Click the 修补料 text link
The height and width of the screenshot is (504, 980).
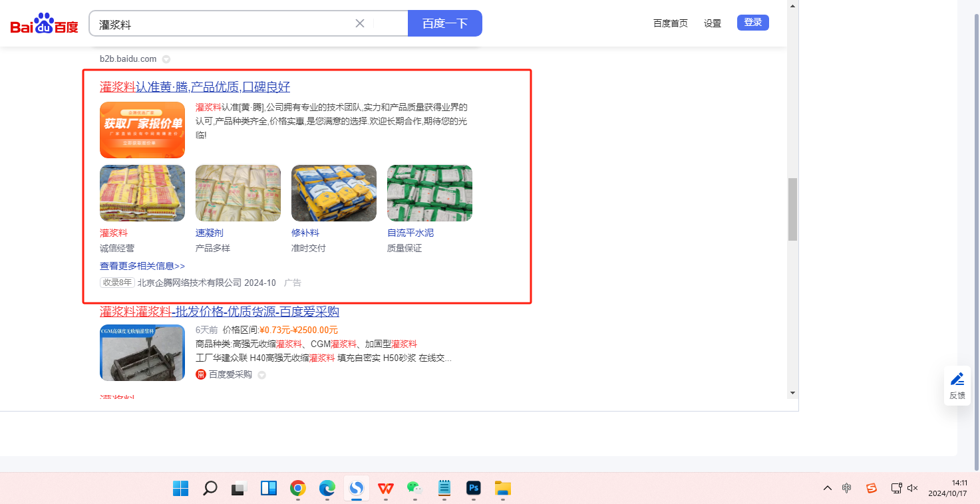coord(305,233)
